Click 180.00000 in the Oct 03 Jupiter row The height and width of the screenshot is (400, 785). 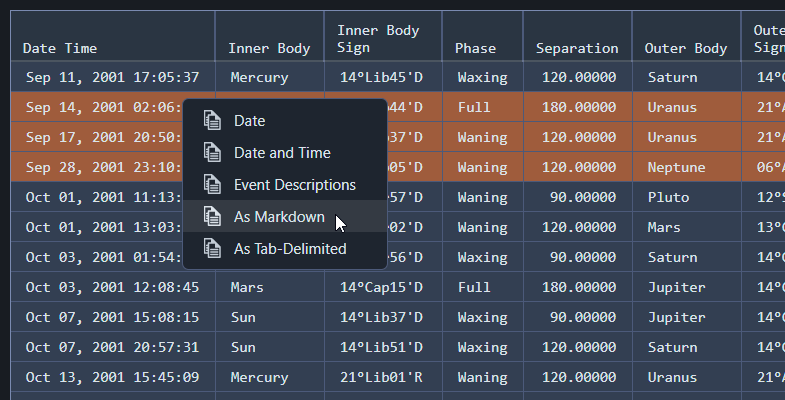pyautogui.click(x=579, y=287)
